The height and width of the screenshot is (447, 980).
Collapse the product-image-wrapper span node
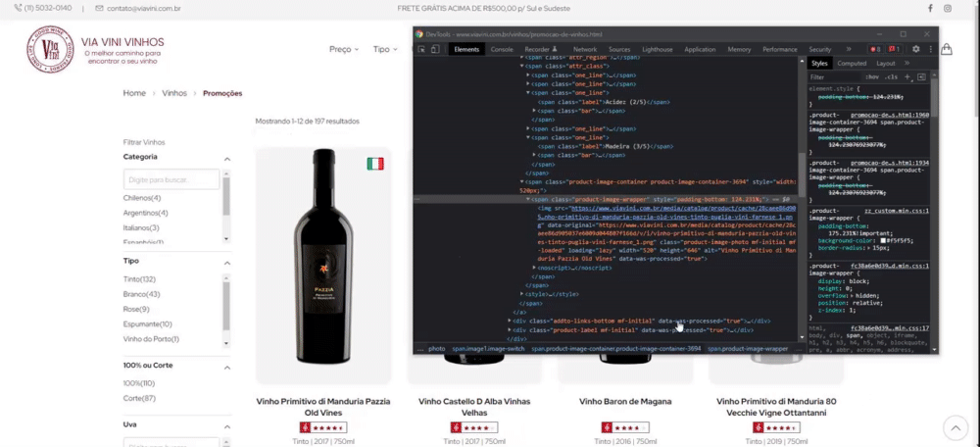pyautogui.click(x=528, y=199)
